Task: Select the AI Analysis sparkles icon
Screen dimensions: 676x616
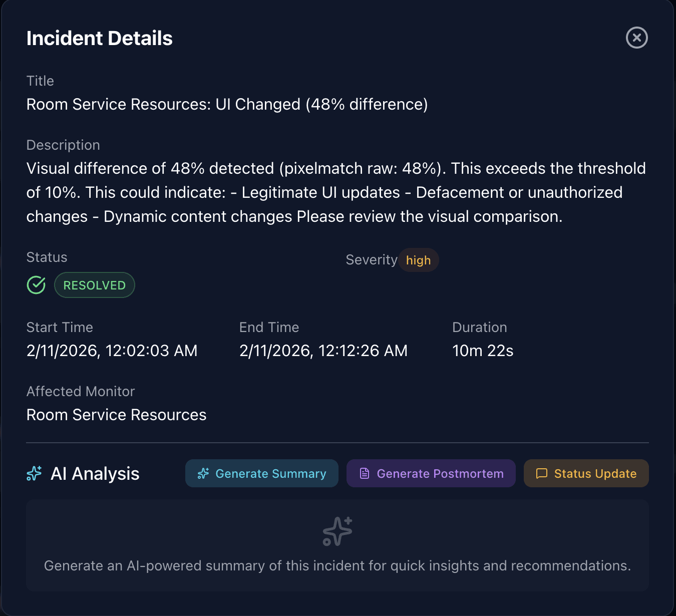Action: (x=34, y=473)
